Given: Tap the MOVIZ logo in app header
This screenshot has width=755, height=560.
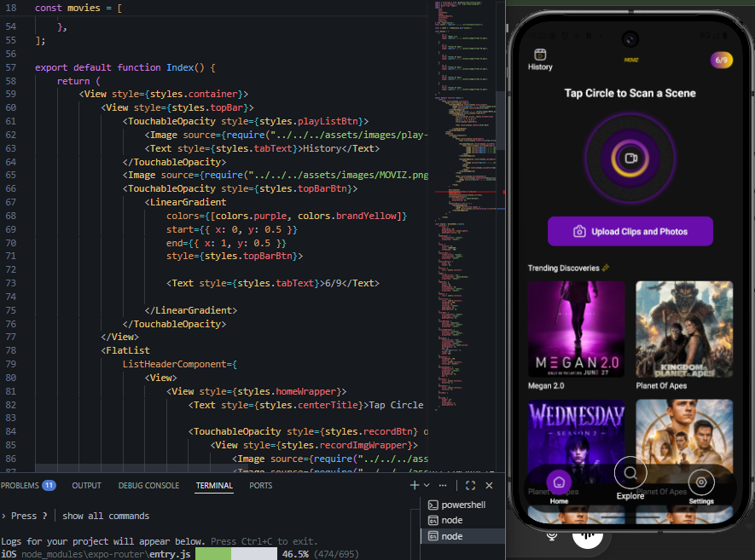Looking at the screenshot, I should [x=630, y=61].
